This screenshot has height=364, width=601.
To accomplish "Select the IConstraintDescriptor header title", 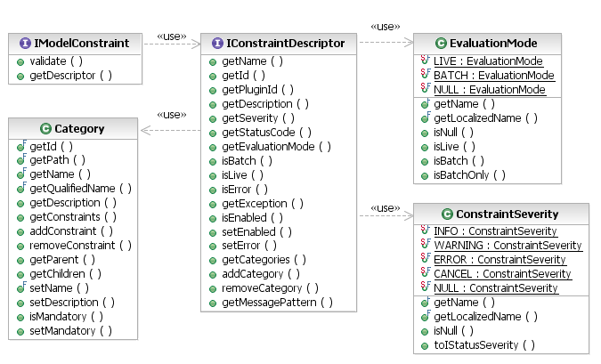I will tap(286, 43).
